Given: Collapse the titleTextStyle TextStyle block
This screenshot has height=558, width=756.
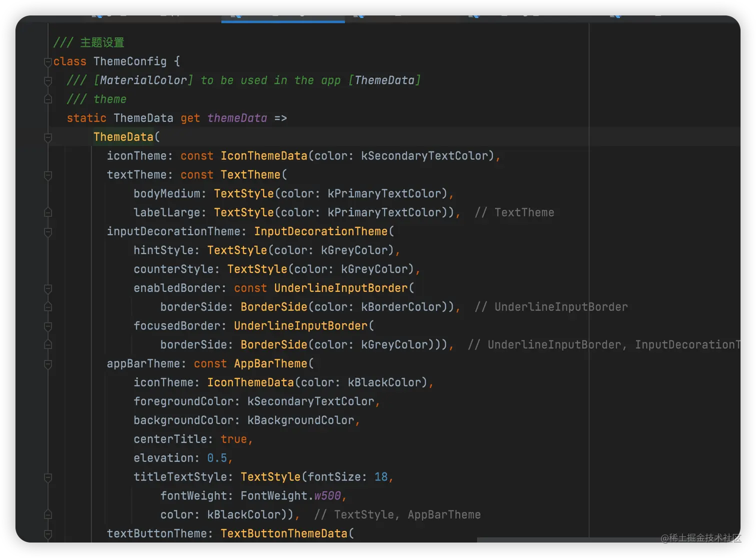Looking at the screenshot, I should click(48, 477).
